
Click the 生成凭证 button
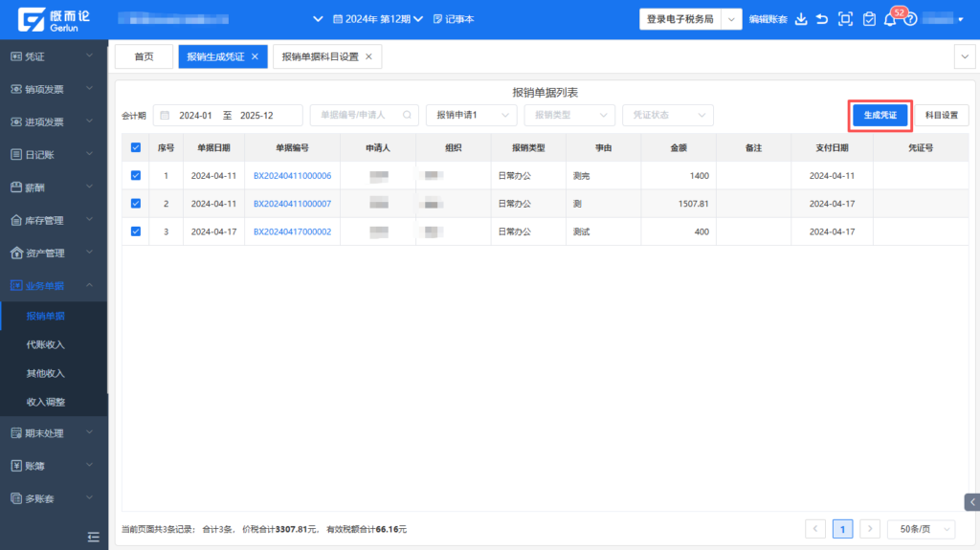[x=880, y=115]
